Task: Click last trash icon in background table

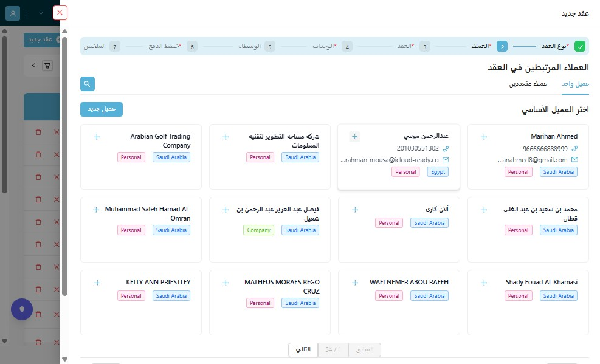Action: click(x=38, y=342)
